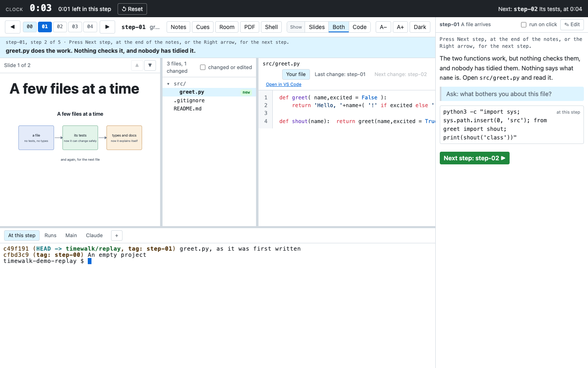Go to the previous step arrow
Screen dimensions: 588x368
point(13,27)
